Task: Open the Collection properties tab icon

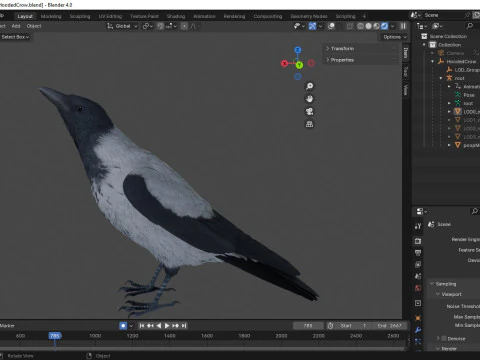Action: pyautogui.click(x=418, y=303)
